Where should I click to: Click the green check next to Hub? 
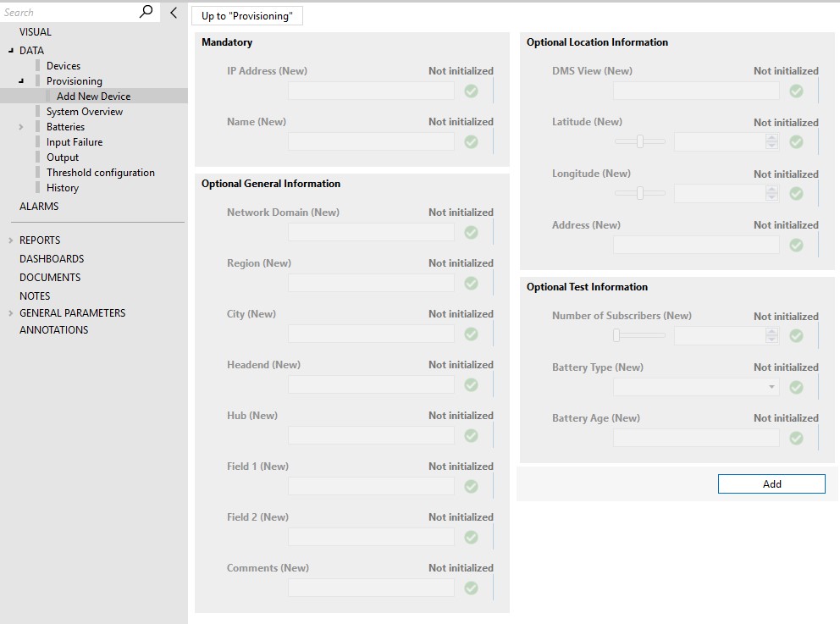tap(472, 435)
